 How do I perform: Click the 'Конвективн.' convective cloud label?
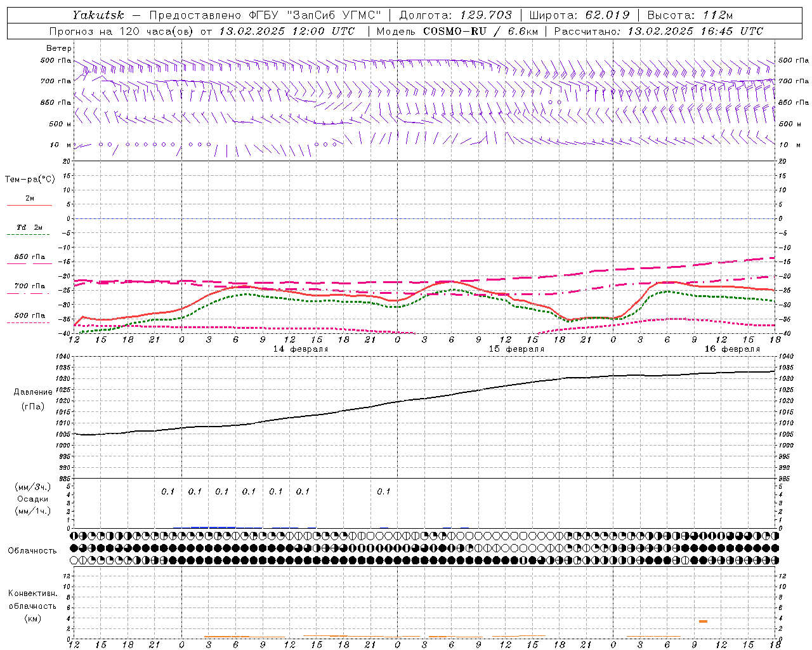click(32, 594)
